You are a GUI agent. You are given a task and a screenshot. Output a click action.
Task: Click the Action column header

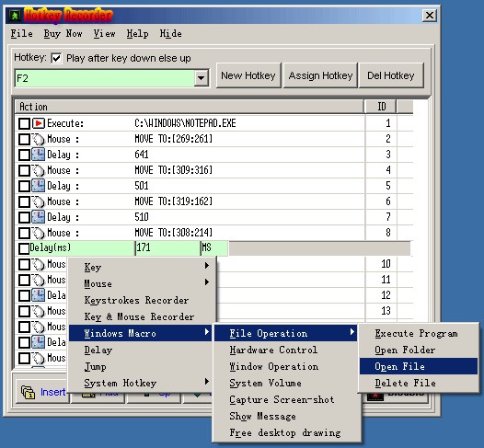click(x=190, y=107)
